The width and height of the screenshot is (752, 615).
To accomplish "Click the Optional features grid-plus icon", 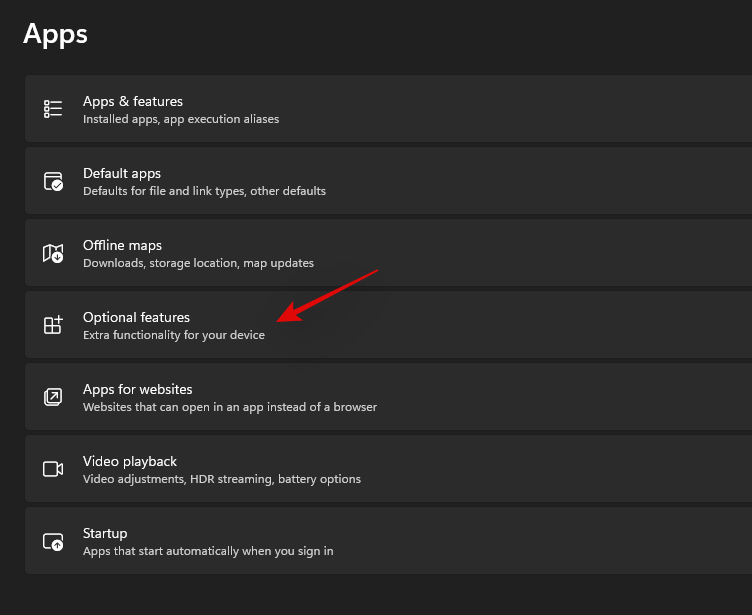I will click(x=53, y=325).
